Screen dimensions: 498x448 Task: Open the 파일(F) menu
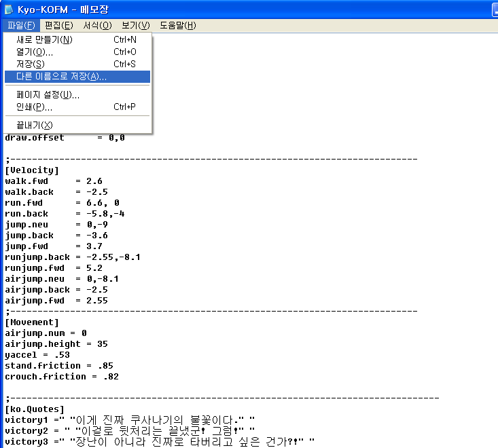(x=21, y=25)
